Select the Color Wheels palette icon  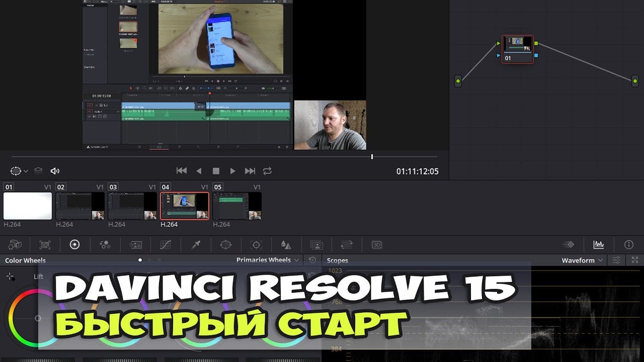pyautogui.click(x=74, y=245)
